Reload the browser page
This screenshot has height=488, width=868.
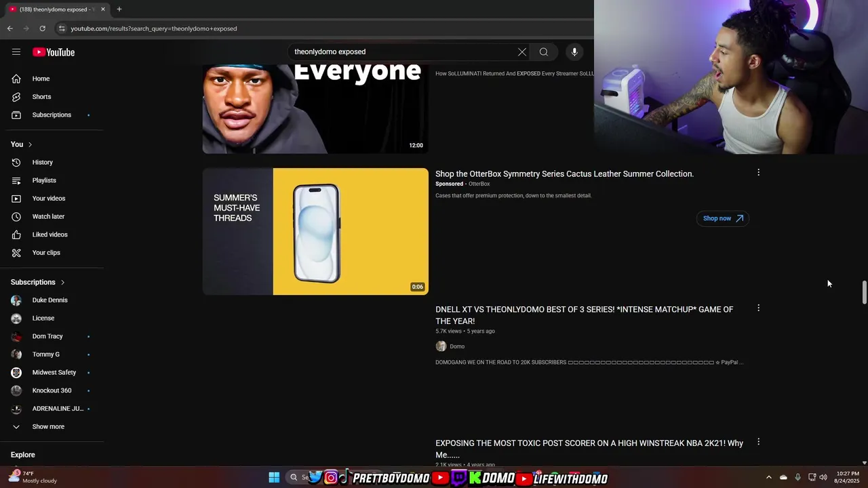pos(42,28)
